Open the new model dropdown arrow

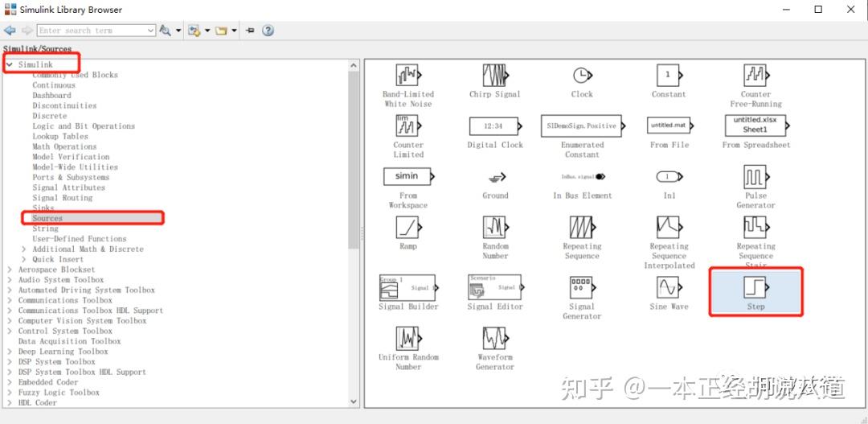(207, 31)
